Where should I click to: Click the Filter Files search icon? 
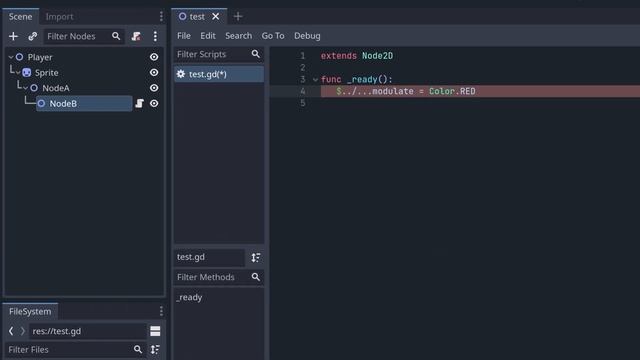138,349
